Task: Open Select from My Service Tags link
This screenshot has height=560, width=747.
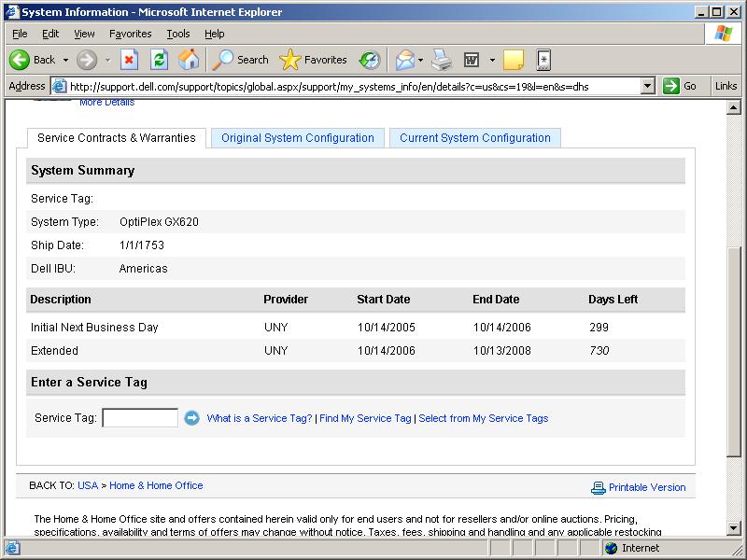Action: point(484,418)
